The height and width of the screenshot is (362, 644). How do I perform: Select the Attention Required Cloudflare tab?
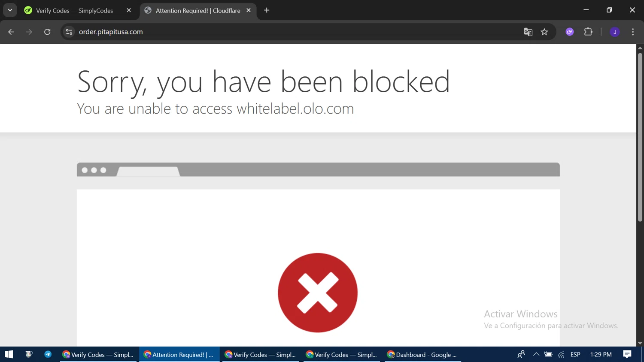[x=198, y=10]
